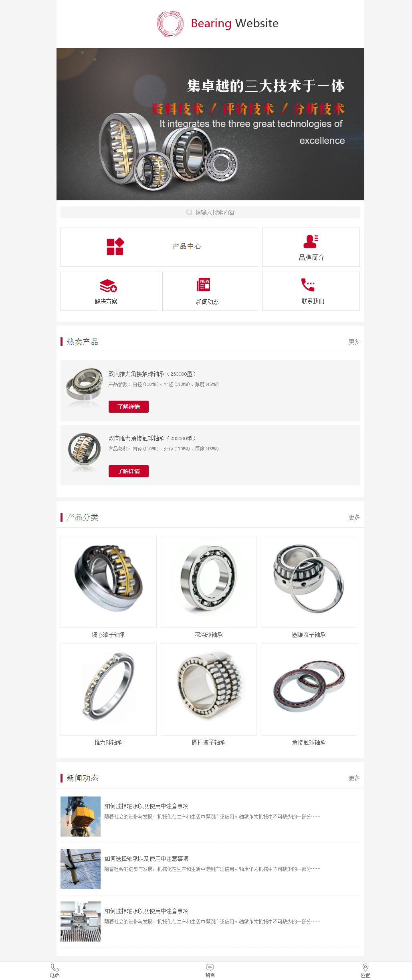The height and width of the screenshot is (980, 412).
Task: Open the 产品中心 grid icon
Action: pyautogui.click(x=115, y=246)
